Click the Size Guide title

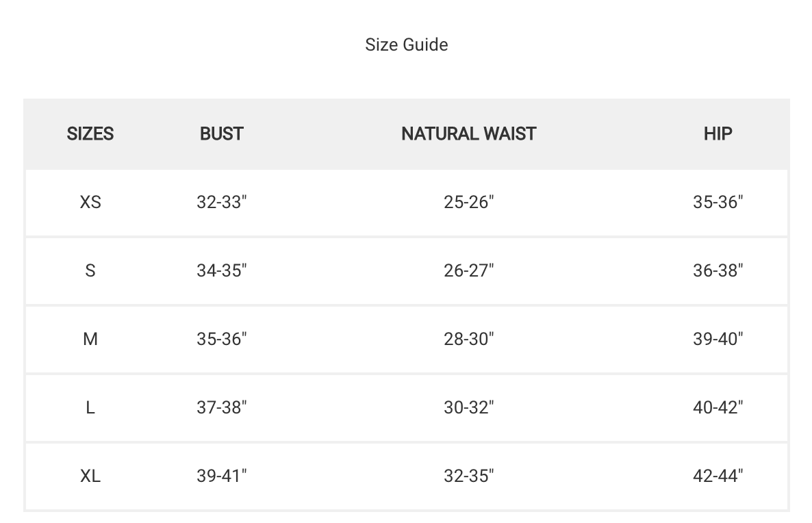tap(406, 44)
